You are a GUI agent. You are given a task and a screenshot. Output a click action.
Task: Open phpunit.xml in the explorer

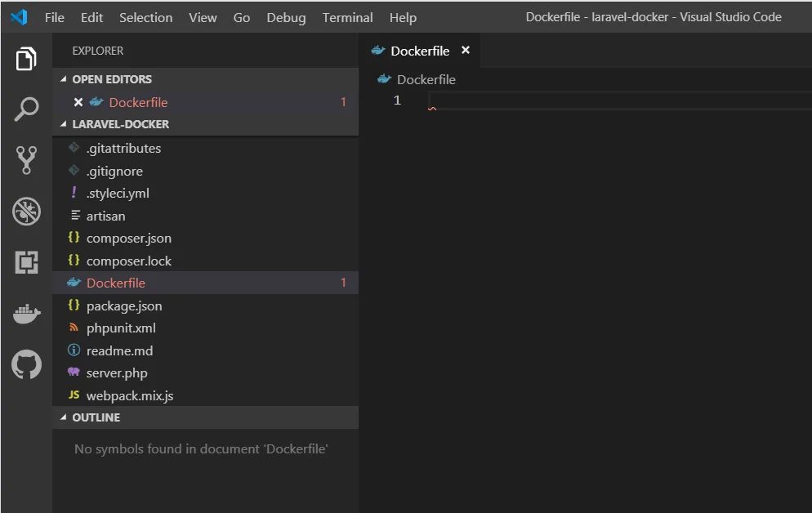click(x=206, y=328)
